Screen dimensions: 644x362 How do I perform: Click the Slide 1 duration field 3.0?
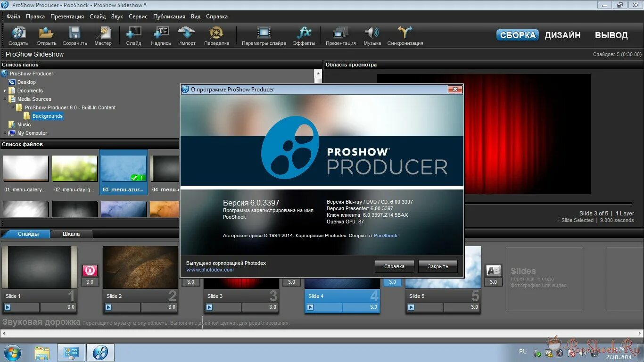click(58, 307)
